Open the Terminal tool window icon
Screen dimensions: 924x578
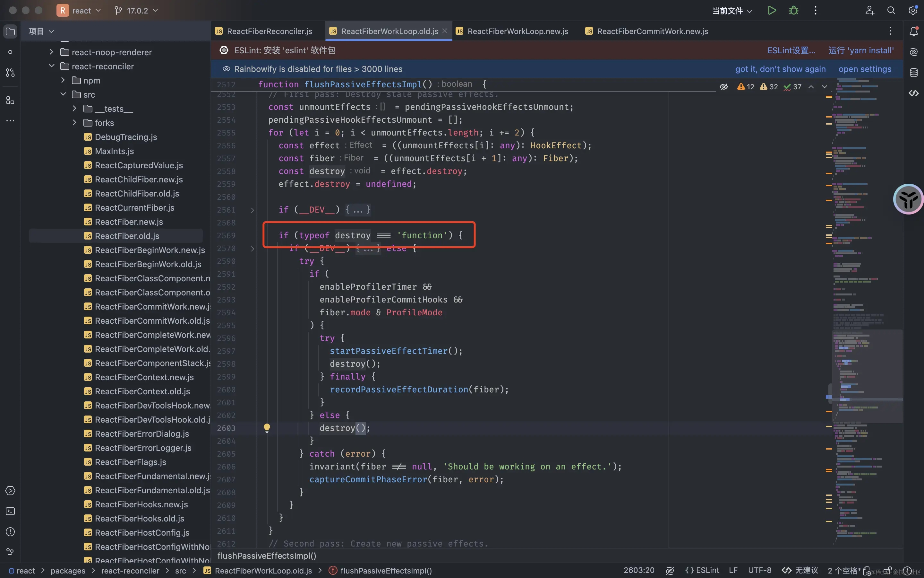click(x=10, y=511)
